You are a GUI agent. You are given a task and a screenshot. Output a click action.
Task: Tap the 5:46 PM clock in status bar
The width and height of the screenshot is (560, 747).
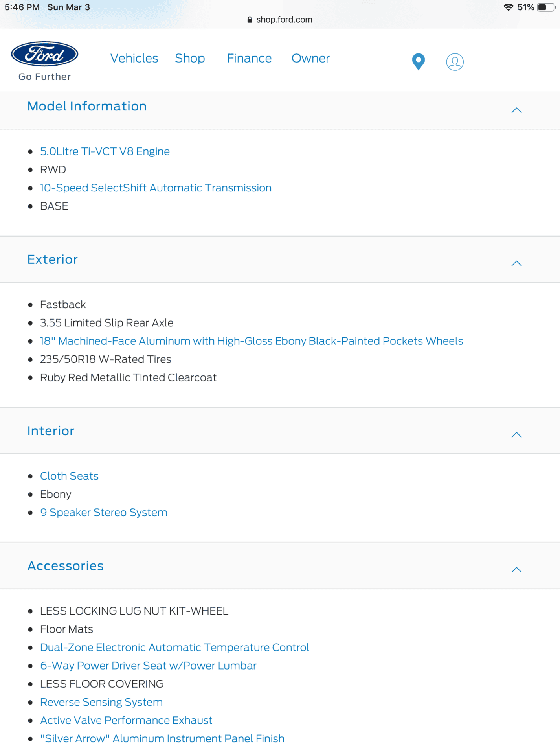(x=22, y=7)
